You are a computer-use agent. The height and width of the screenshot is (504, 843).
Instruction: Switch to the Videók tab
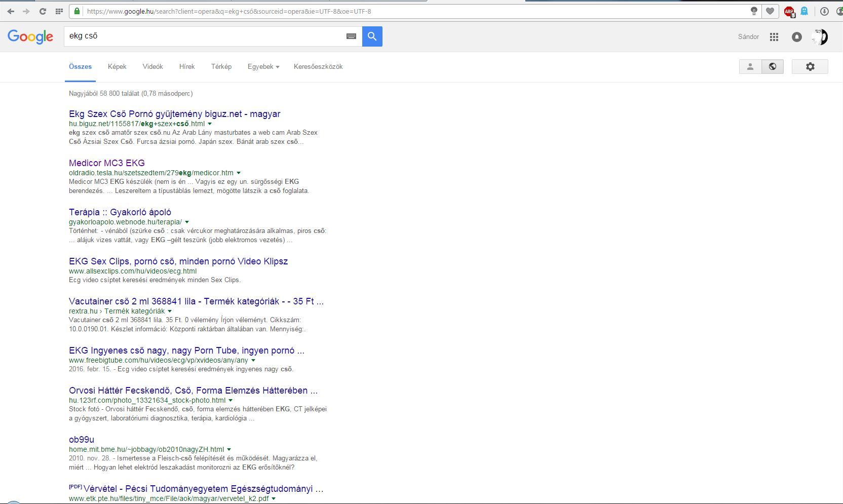[152, 66]
